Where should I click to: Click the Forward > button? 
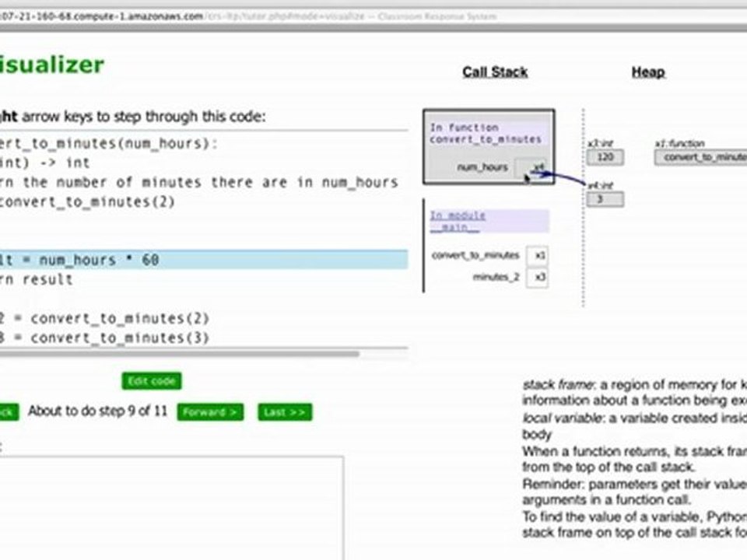click(x=210, y=412)
